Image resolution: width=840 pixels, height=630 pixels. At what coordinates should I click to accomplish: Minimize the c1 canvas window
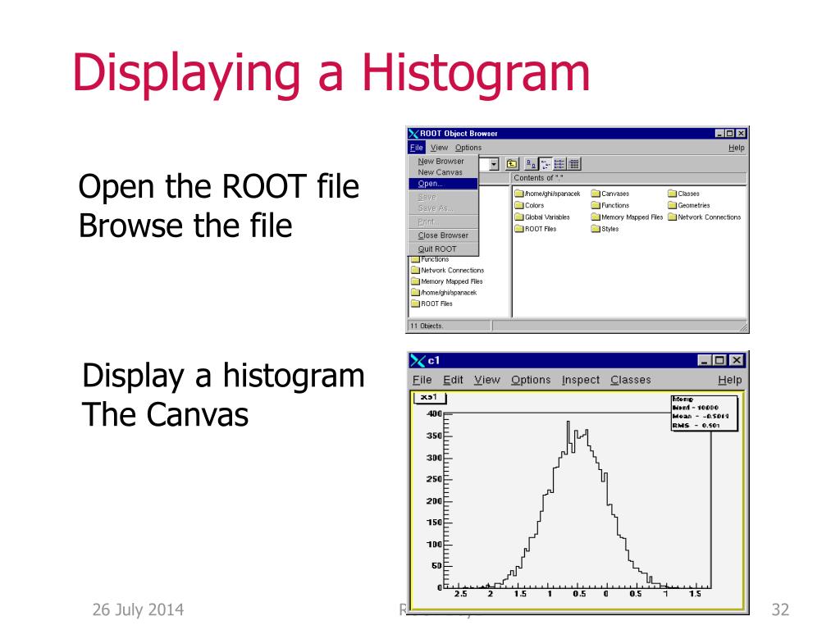point(705,361)
